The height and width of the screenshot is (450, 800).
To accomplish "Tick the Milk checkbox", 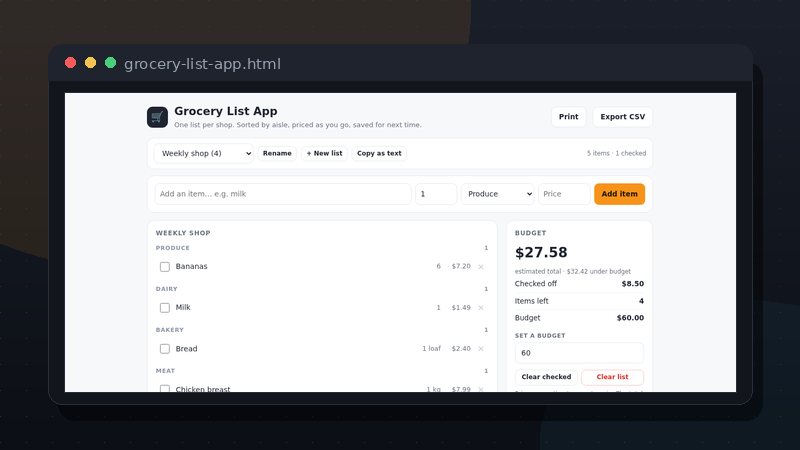I will click(165, 308).
